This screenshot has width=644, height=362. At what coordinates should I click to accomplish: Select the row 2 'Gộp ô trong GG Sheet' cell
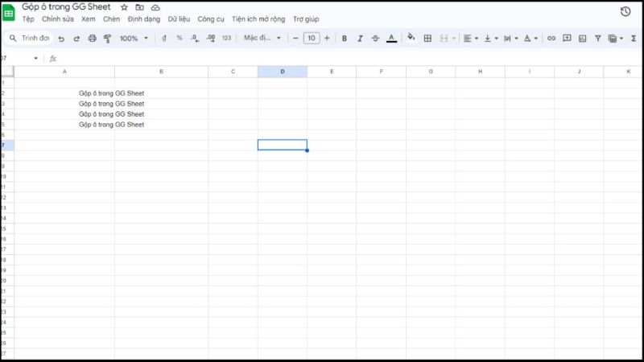111,93
